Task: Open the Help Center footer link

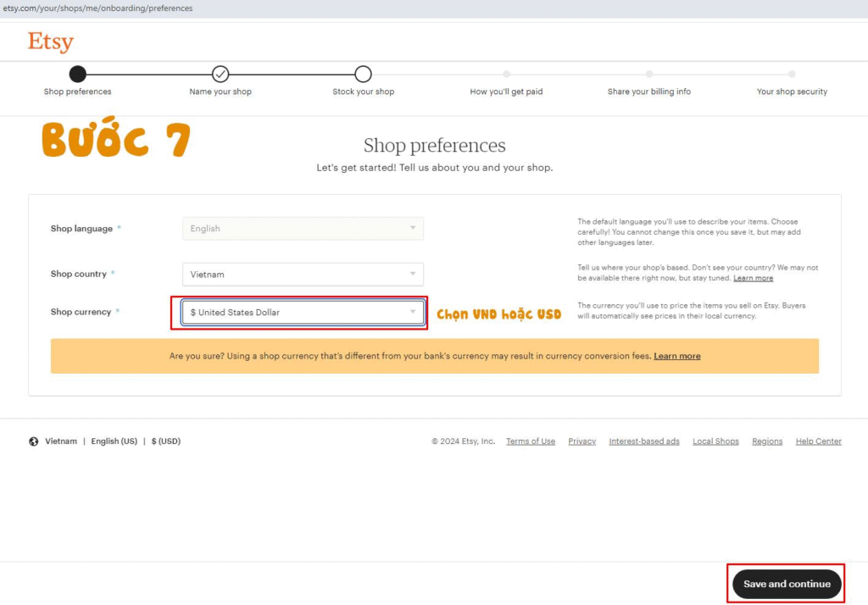Action: click(x=818, y=441)
